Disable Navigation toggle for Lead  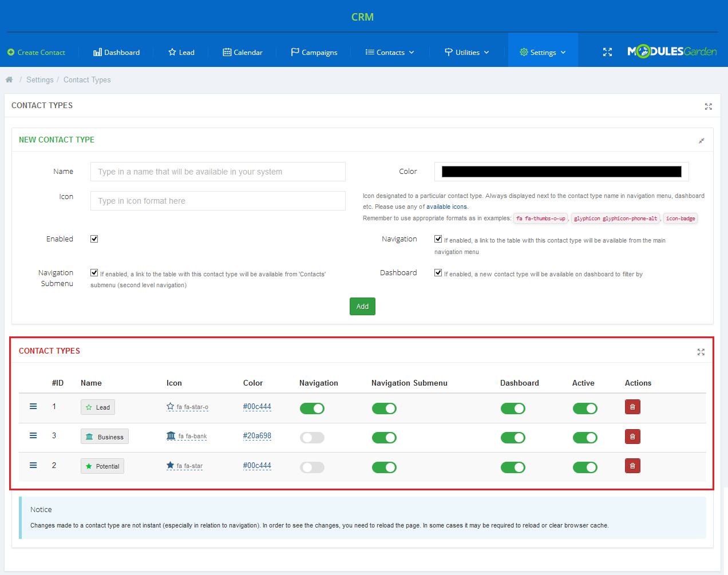tap(312, 409)
